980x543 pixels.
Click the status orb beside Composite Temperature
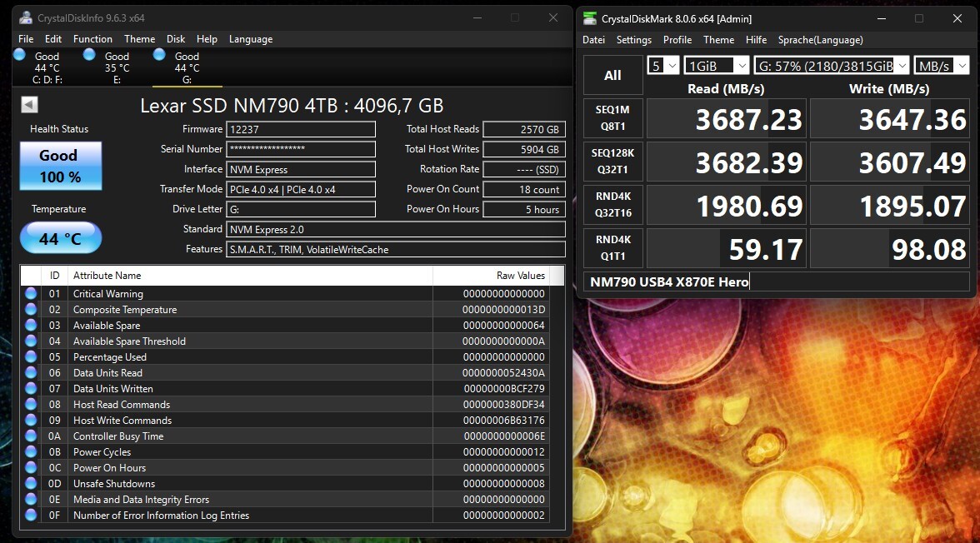tap(31, 310)
